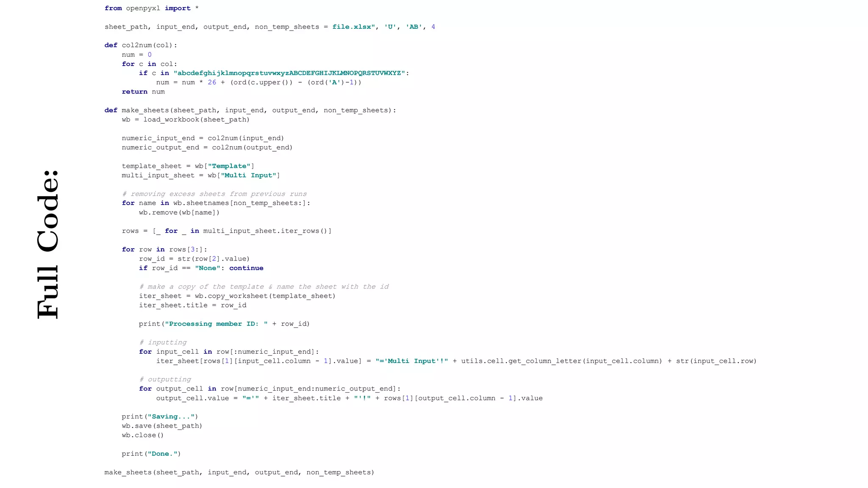The width and height of the screenshot is (868, 488).
Task: Click 'utils.cell.get_column_letter' in the long line
Action: coord(521,361)
